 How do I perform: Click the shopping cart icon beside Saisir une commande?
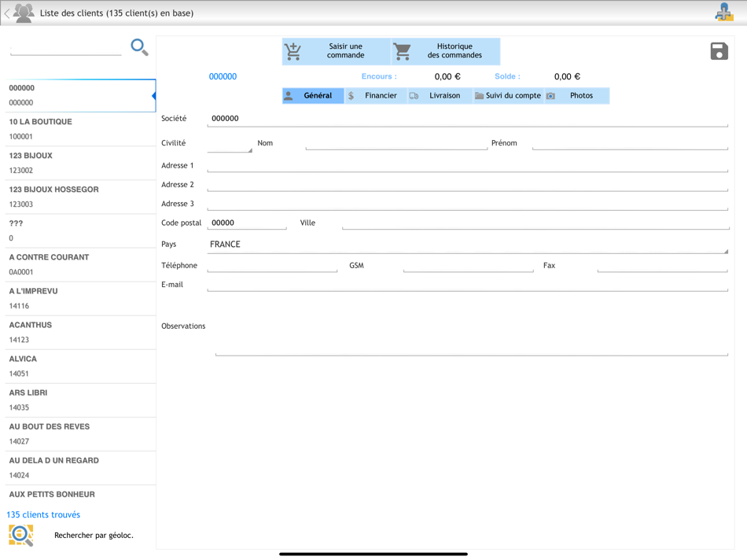[x=294, y=50]
